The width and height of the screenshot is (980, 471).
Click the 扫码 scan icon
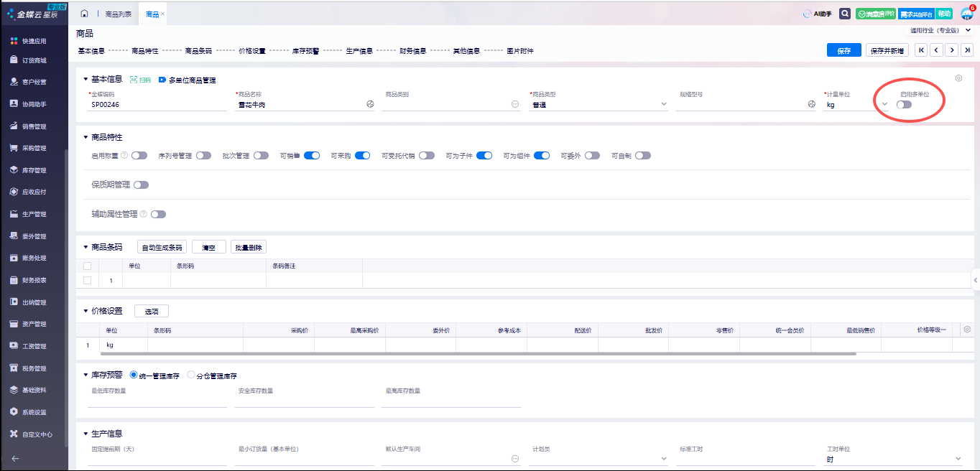click(x=140, y=80)
